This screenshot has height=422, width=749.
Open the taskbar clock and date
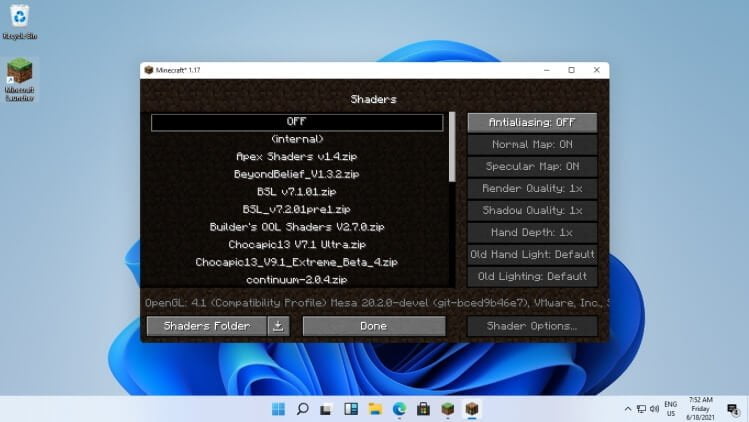click(700, 409)
